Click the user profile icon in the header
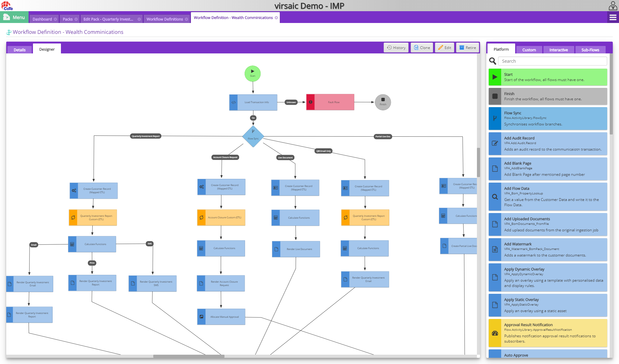The image size is (619, 364). point(612,5)
